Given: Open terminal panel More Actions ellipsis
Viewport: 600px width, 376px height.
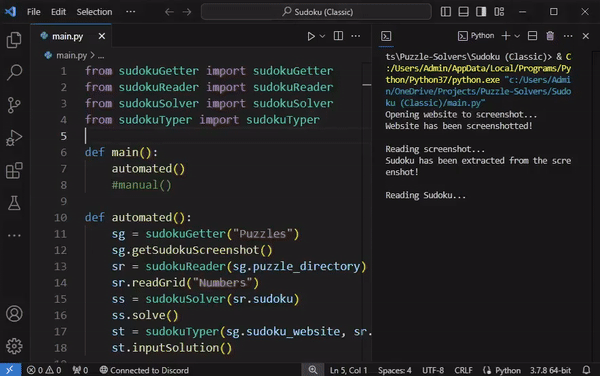Looking at the screenshot, I should 568,36.
